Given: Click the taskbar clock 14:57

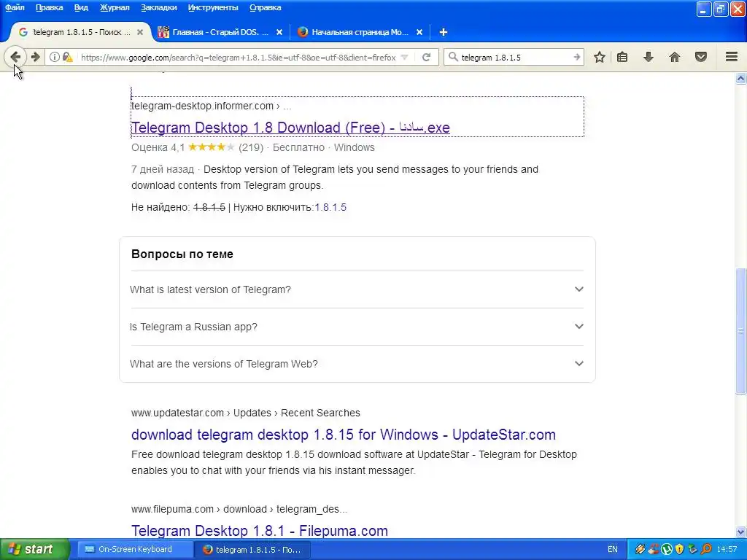Looking at the screenshot, I should pos(727,549).
